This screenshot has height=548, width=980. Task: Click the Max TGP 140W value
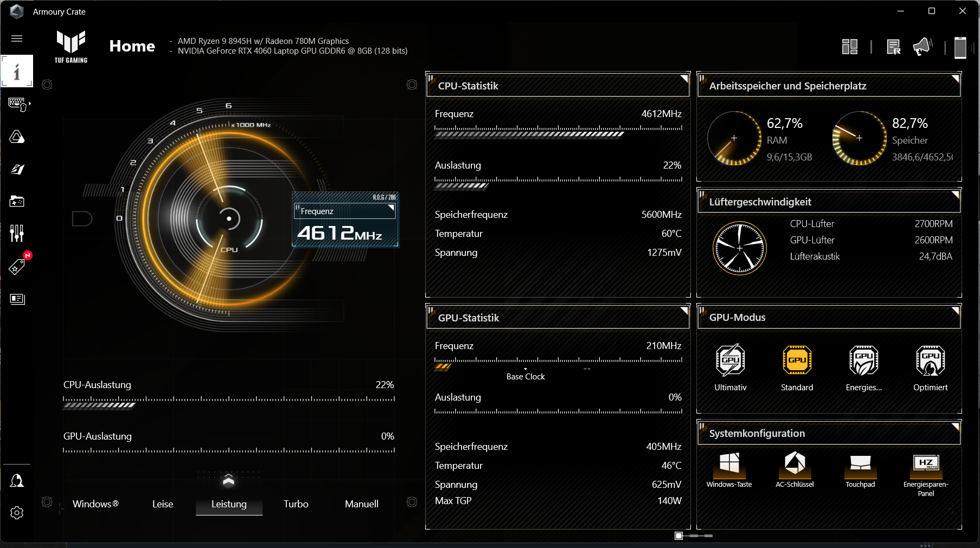tap(669, 501)
